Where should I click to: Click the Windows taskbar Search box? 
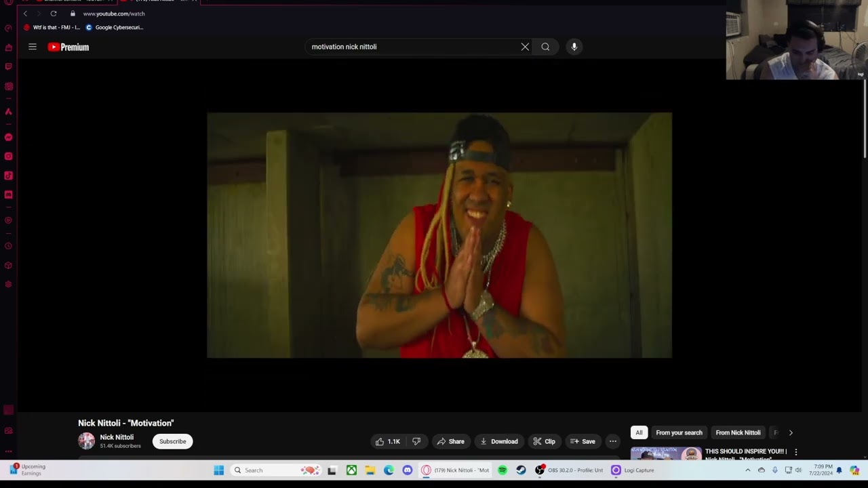[276, 470]
